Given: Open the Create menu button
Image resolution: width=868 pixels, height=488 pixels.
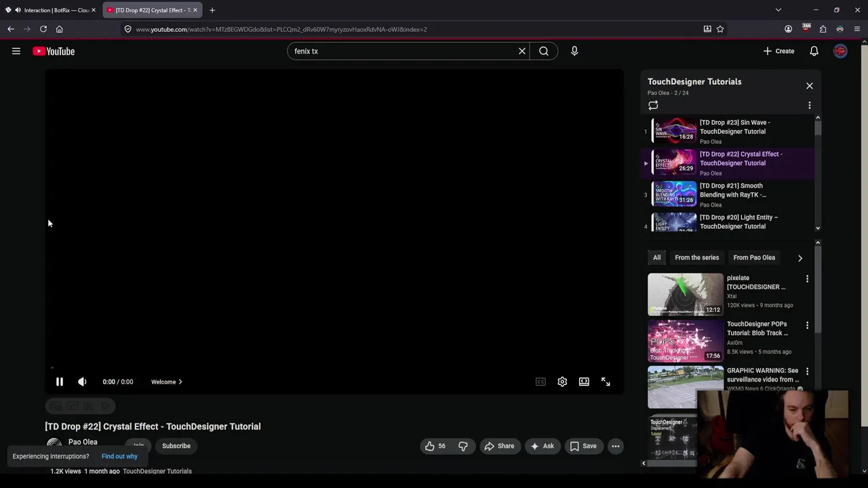Looking at the screenshot, I should click(x=778, y=51).
